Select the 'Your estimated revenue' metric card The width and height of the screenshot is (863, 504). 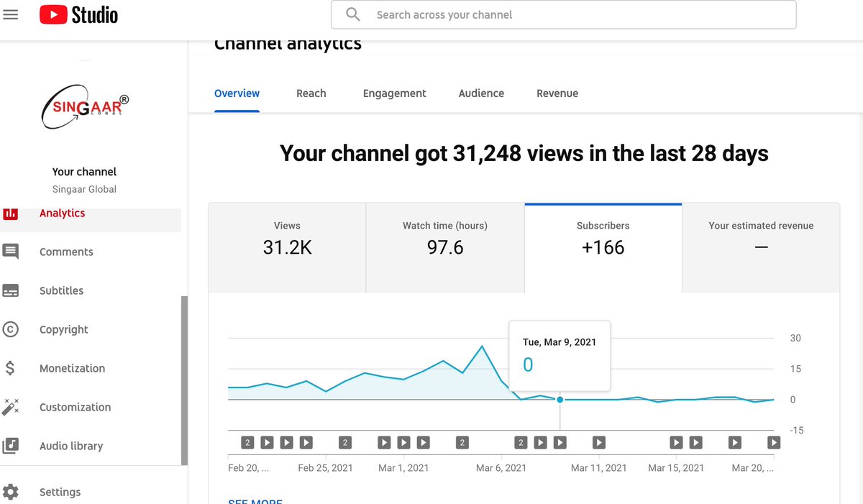point(761,248)
